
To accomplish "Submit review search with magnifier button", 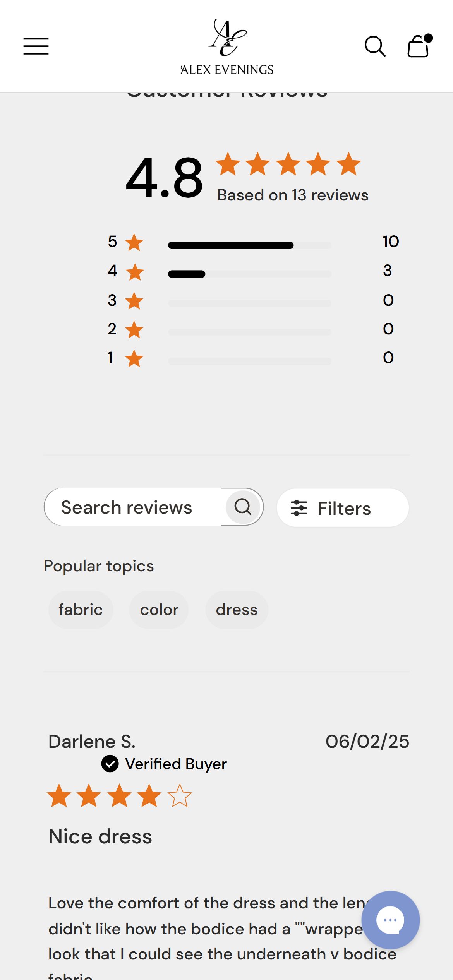I will point(243,507).
